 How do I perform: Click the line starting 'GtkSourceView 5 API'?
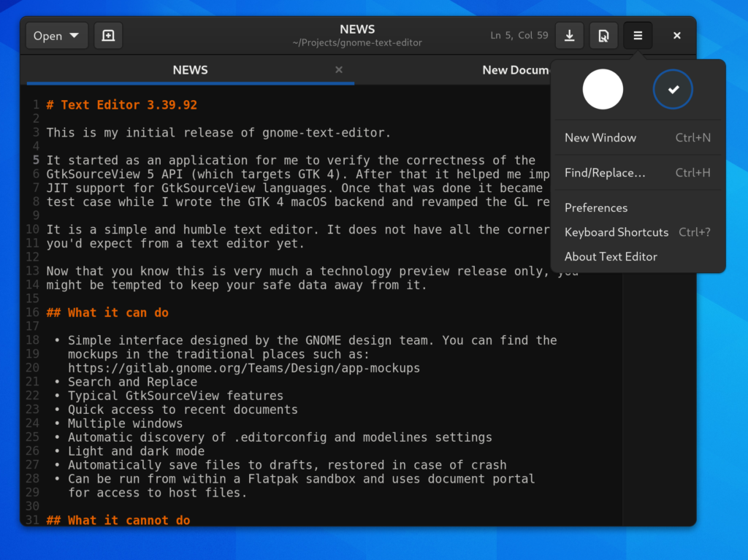click(298, 174)
